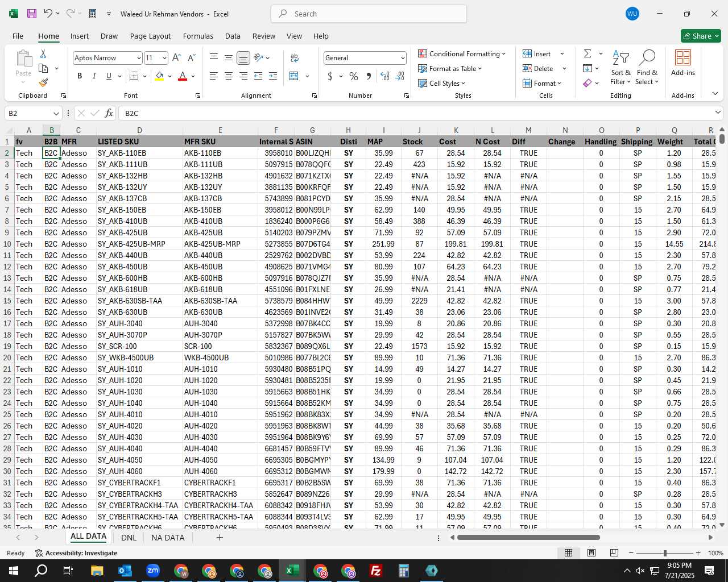Expand Find & Select options

click(647, 68)
